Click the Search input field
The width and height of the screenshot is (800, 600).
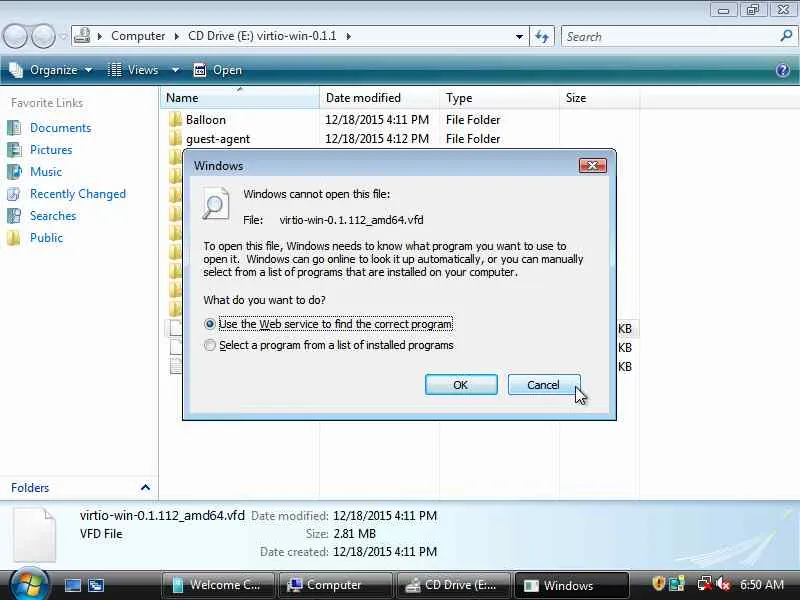(x=671, y=36)
